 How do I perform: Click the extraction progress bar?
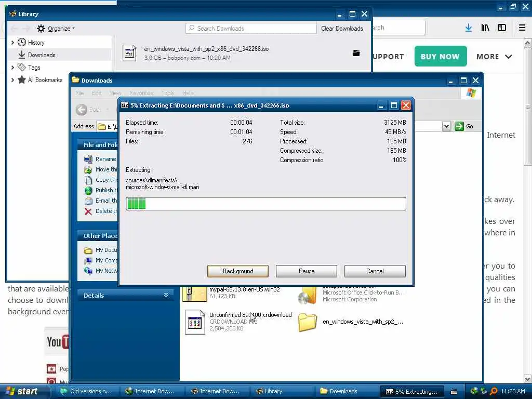(x=265, y=204)
